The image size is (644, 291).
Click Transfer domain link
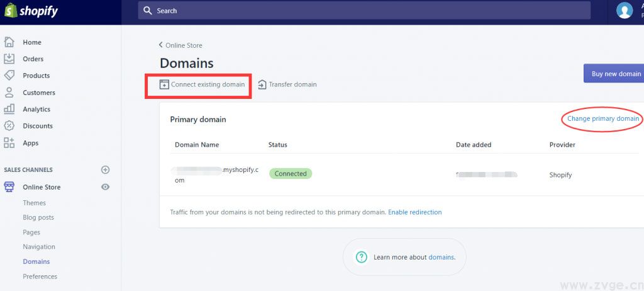293,84
